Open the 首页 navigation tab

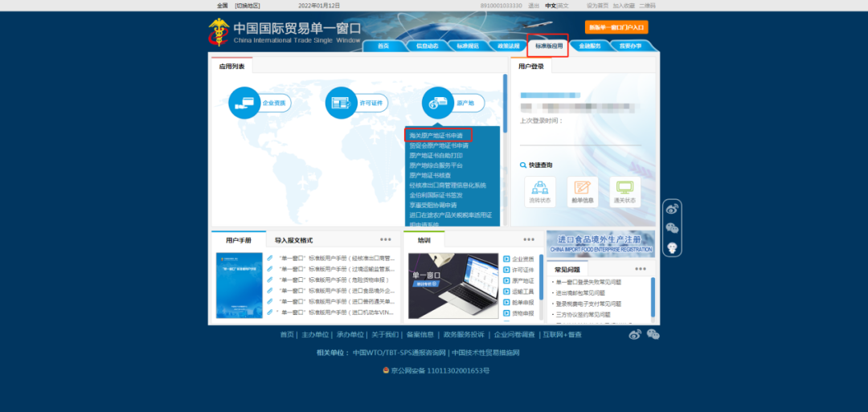383,46
